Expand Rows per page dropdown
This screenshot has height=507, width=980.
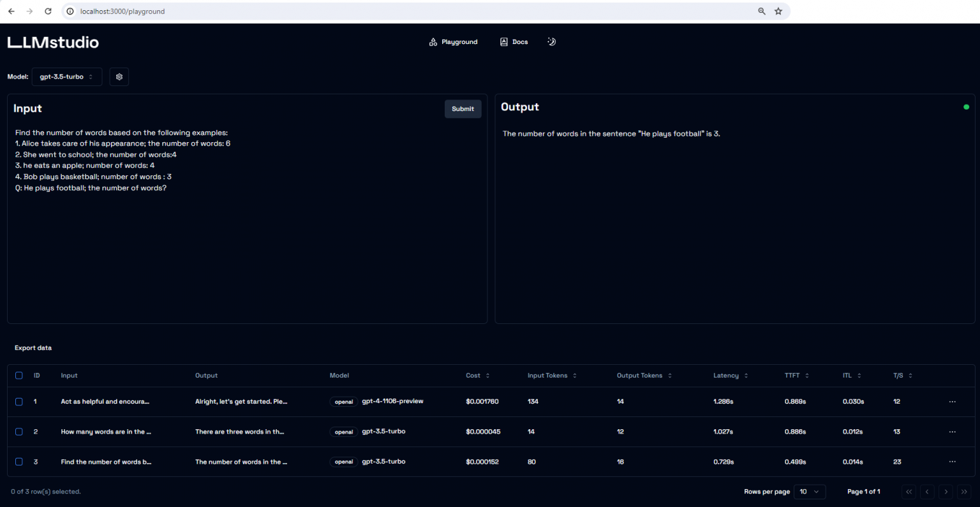809,492
